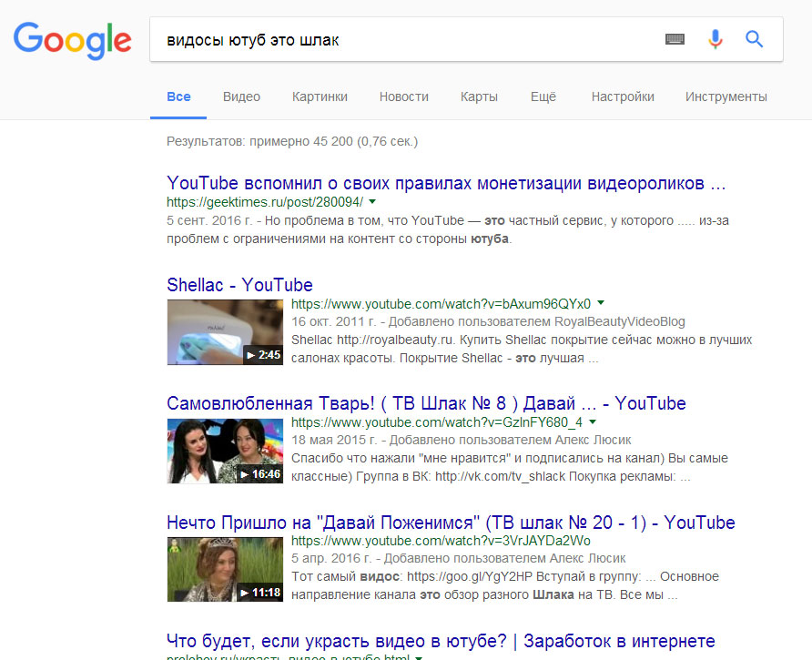Open Нечто Пришло на Давай Поженимся result
The height and width of the screenshot is (660, 812).
451,523
